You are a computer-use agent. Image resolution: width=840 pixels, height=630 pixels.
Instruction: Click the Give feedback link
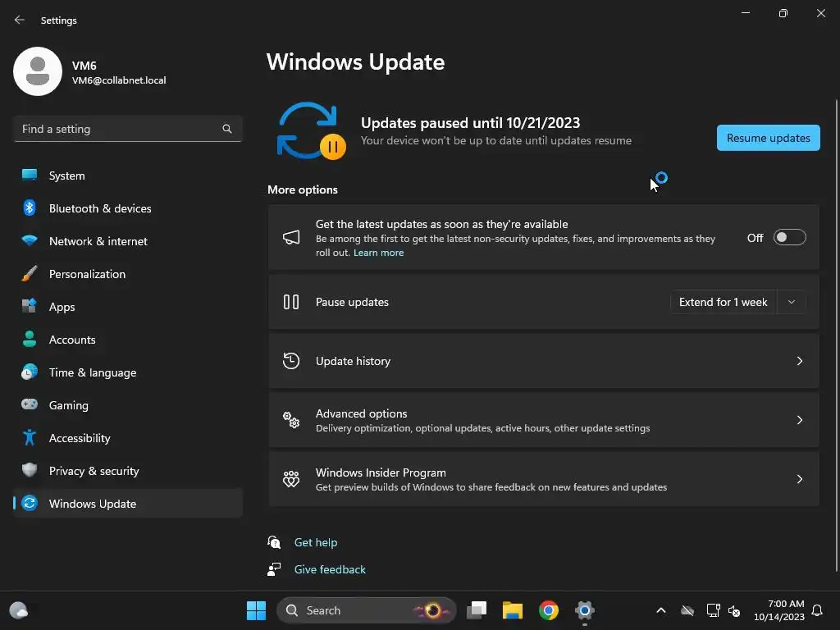pos(330,569)
